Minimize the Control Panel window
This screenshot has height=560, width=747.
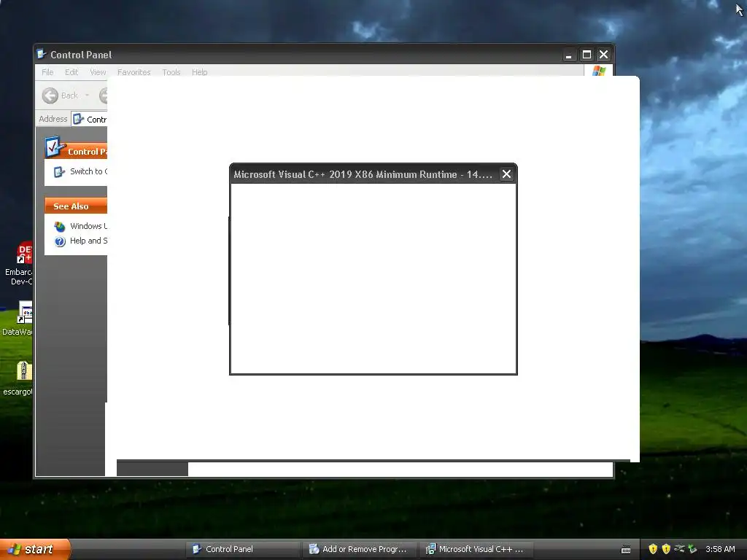(x=568, y=55)
